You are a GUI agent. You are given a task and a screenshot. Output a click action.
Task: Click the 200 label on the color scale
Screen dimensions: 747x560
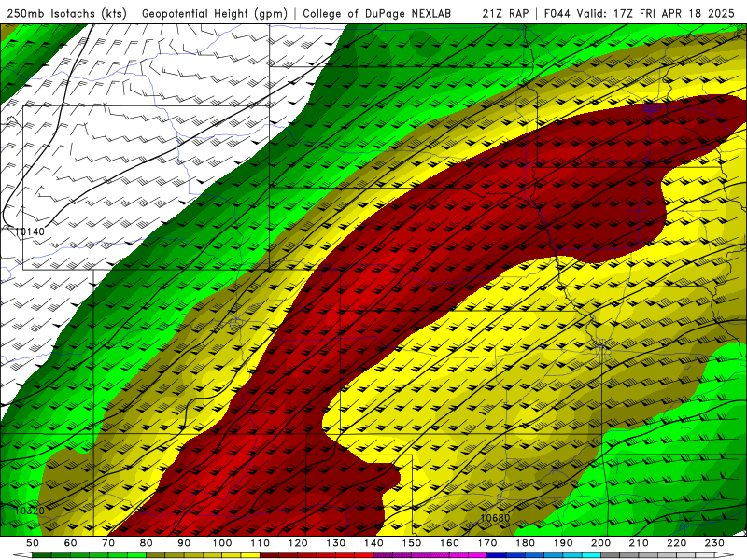click(600, 543)
